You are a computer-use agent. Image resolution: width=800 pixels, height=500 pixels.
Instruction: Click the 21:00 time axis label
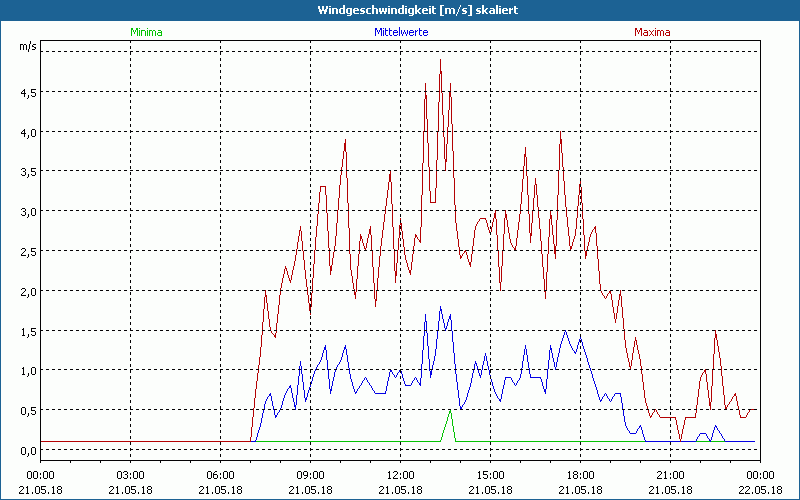pos(671,475)
